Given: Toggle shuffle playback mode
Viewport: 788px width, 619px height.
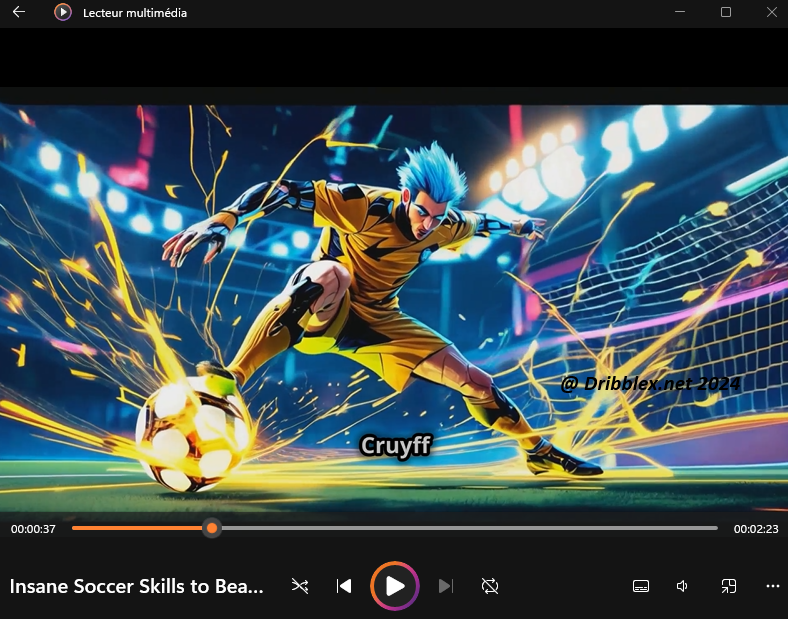Looking at the screenshot, I should coord(300,586).
